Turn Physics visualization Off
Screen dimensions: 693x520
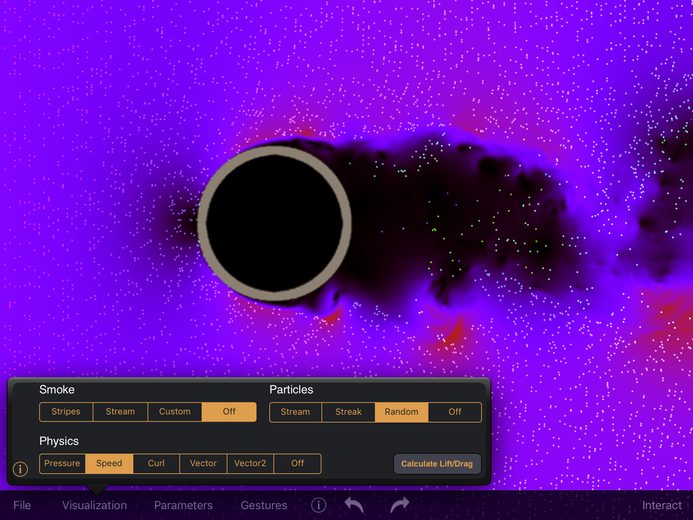pyautogui.click(x=297, y=463)
